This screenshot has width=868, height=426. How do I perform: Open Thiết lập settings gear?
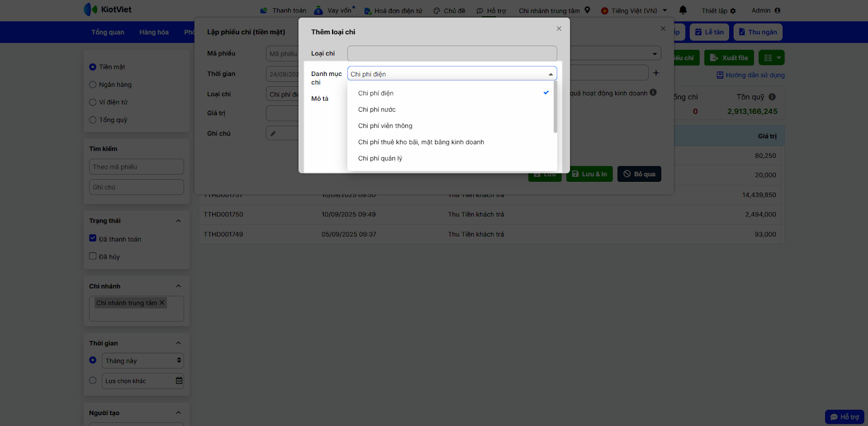719,10
